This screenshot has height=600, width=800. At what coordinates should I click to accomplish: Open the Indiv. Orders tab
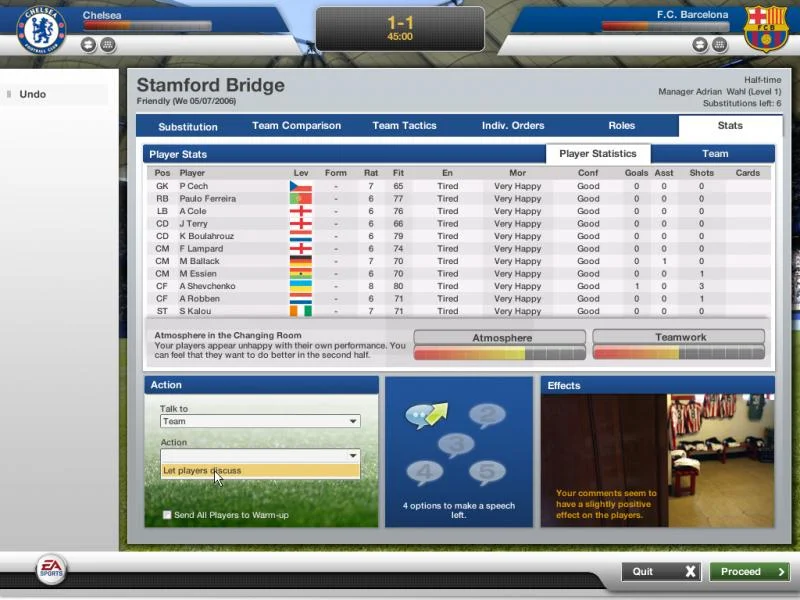(x=512, y=125)
